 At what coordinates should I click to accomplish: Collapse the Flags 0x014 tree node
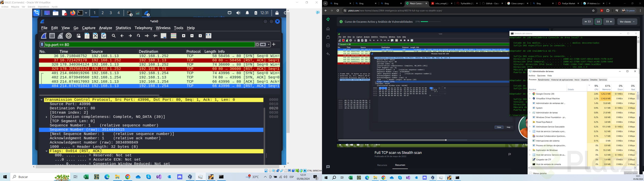pos(46,151)
